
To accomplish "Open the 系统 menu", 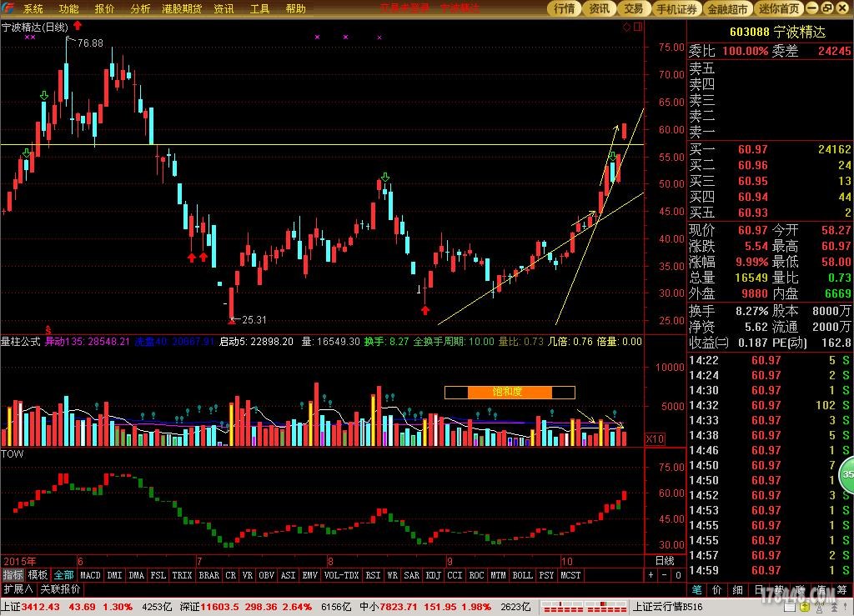I will point(33,9).
